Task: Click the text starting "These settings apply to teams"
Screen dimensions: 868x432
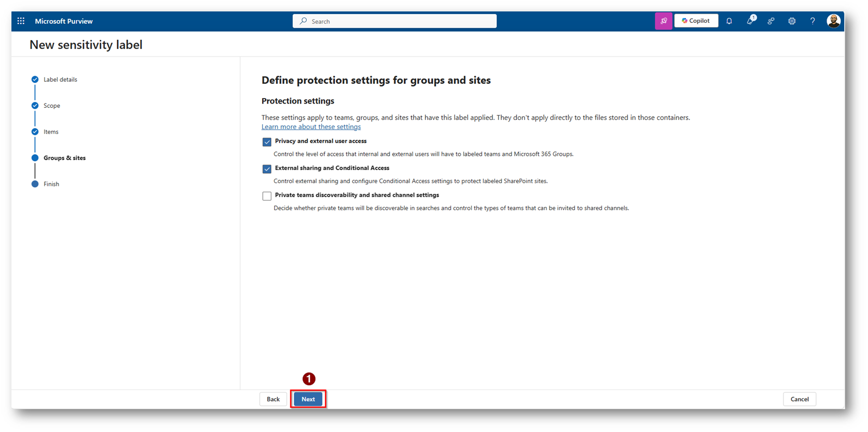Action: click(476, 118)
